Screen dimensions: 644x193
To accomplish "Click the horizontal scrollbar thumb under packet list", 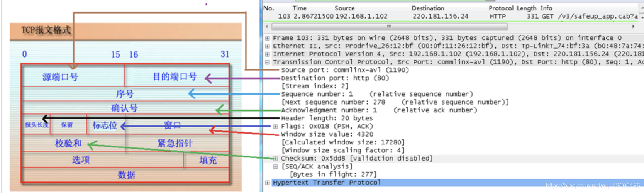I will click(x=390, y=27).
